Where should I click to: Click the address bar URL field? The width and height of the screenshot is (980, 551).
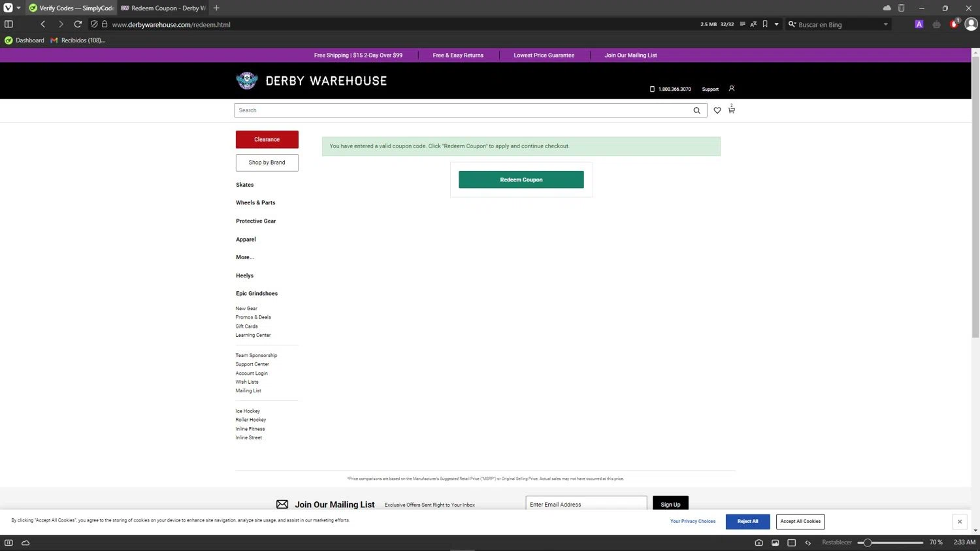click(392, 24)
